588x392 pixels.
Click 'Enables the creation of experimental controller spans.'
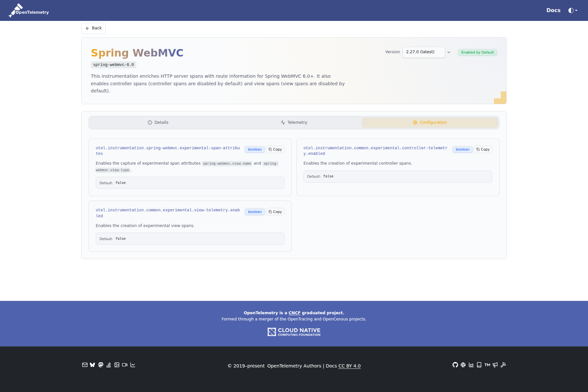358,163
